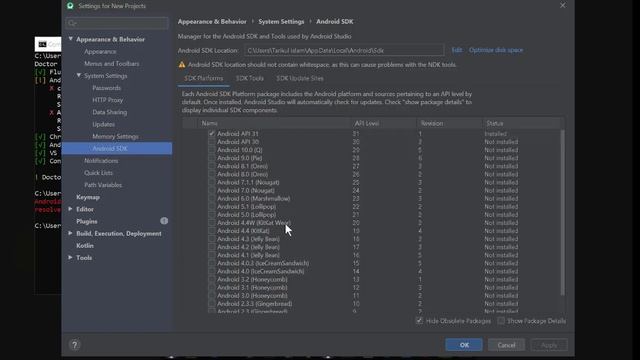
Task: Select the Android 2.3.3 (Gingerbread) row
Action: [371, 304]
